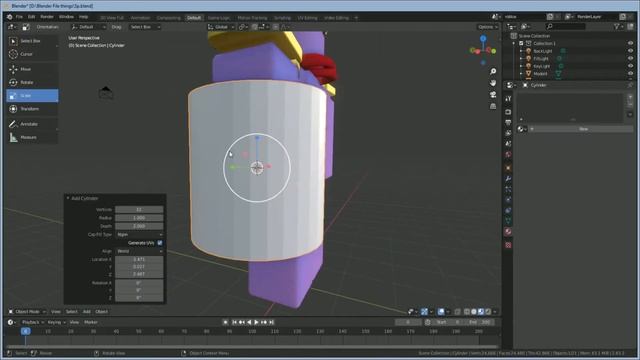Screen dimensions: 640x360
Task: Open viewport Options dropdown
Action: pyautogui.click(x=487, y=27)
